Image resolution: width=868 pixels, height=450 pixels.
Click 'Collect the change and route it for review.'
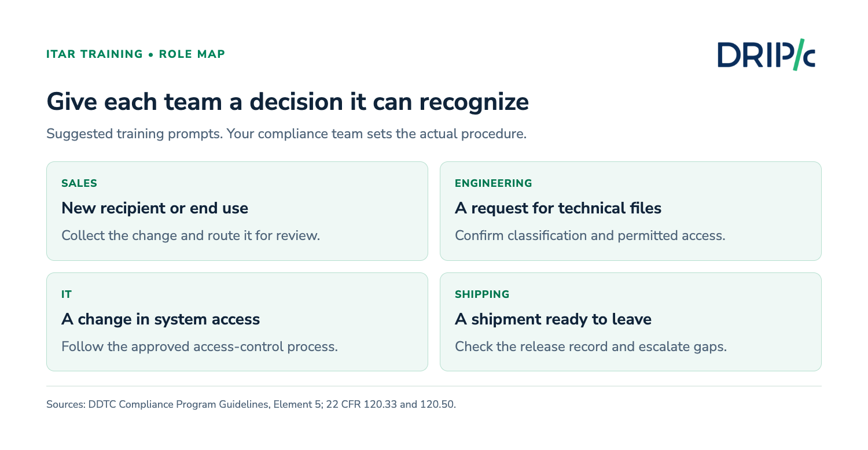click(190, 236)
